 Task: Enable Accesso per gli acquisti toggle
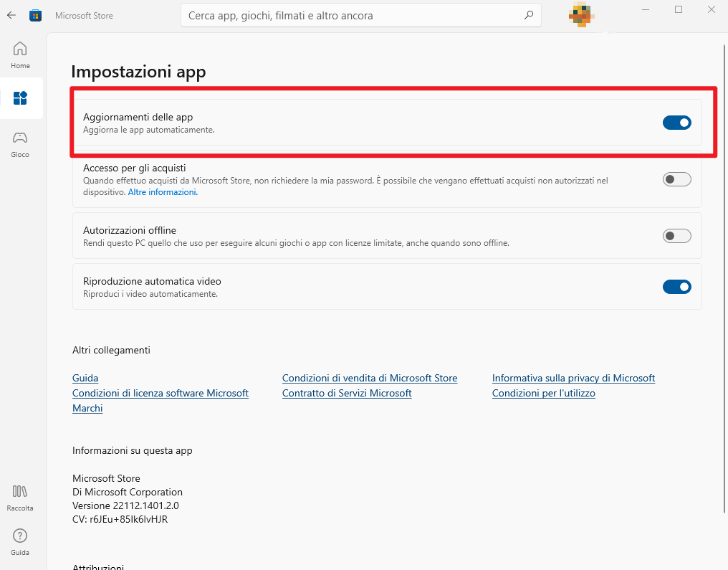coord(676,179)
